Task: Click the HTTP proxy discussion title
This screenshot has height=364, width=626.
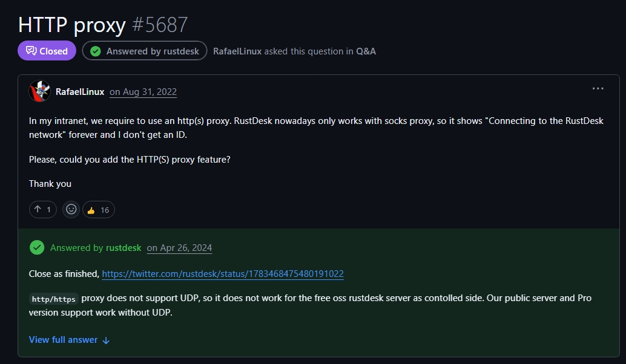Action: (71, 25)
